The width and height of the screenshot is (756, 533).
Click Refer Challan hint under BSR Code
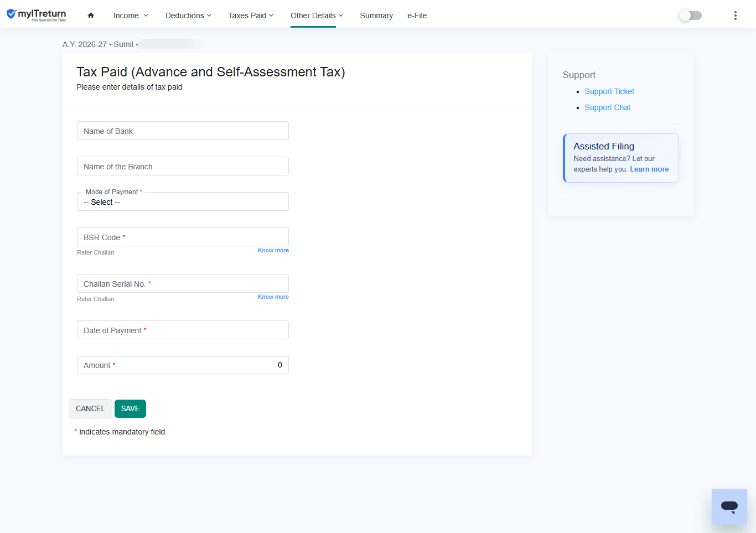tap(96, 252)
